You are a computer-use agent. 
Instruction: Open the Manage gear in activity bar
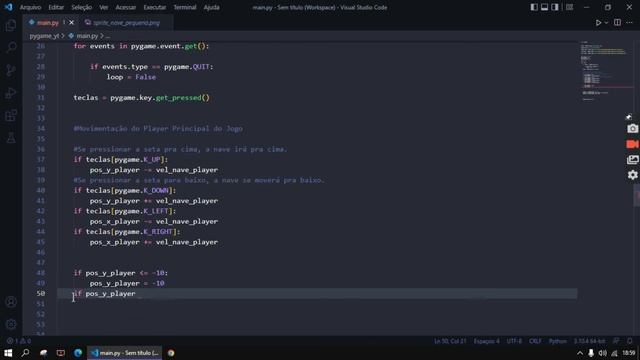(x=11, y=324)
